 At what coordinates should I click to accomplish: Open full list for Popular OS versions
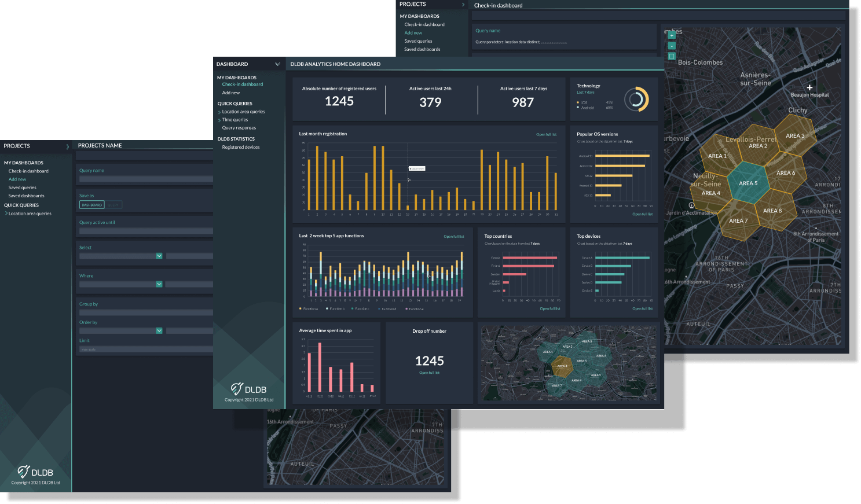642,214
